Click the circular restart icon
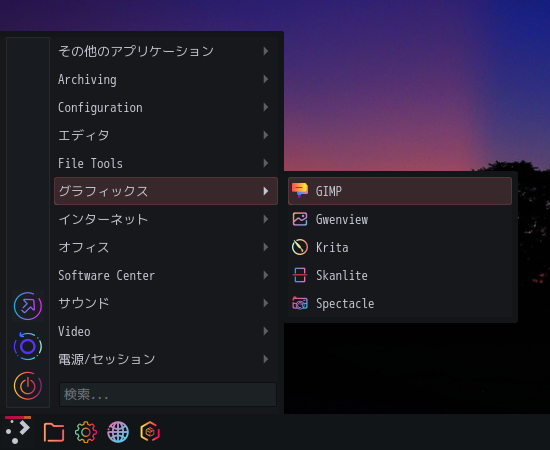The height and width of the screenshot is (450, 550). (28, 346)
